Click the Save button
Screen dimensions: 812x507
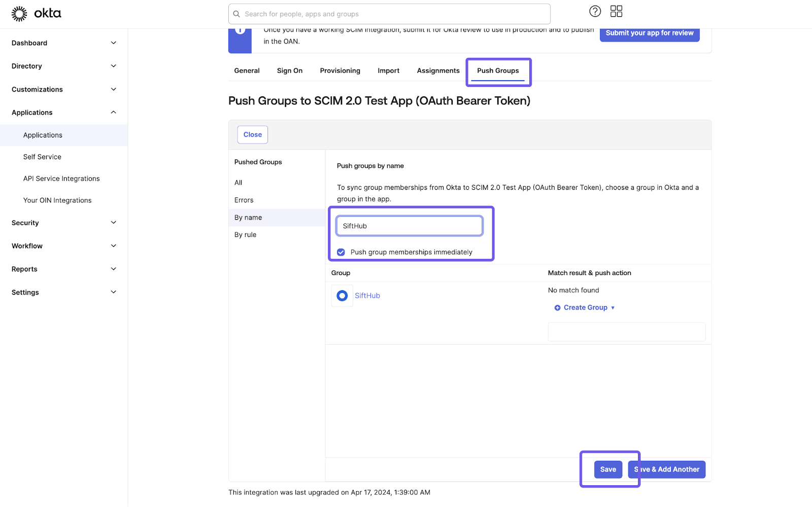[608, 469]
